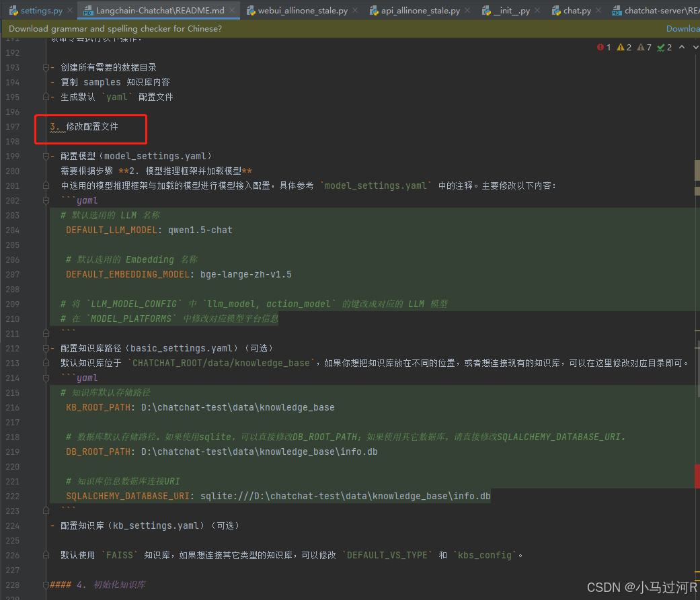Click the inline code "DEFAULT_VS_TYPE"
The height and width of the screenshot is (600, 700).
tap(387, 556)
